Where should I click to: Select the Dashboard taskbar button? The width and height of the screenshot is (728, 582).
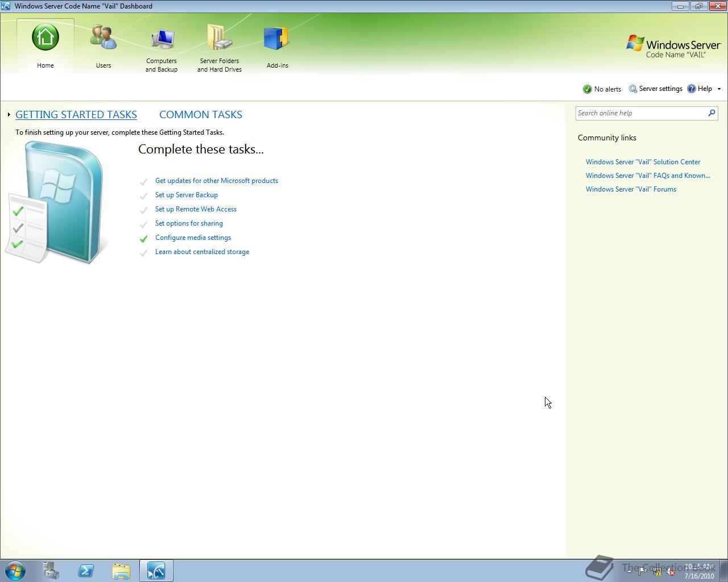[x=156, y=571]
